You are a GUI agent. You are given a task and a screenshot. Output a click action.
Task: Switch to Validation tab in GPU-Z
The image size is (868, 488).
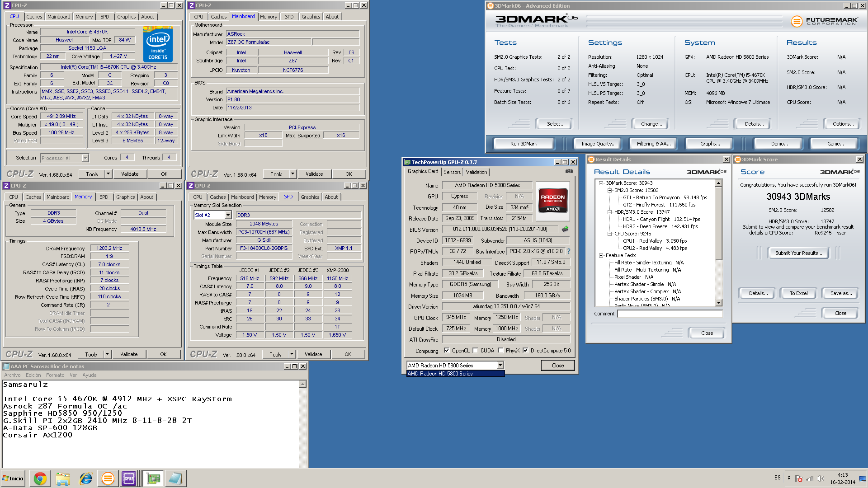click(476, 172)
